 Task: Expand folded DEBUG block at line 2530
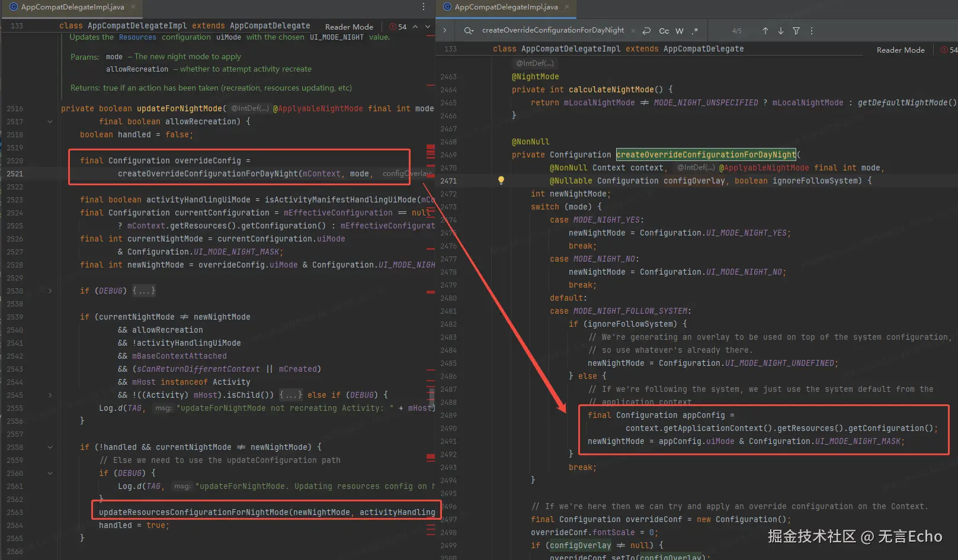click(50, 291)
